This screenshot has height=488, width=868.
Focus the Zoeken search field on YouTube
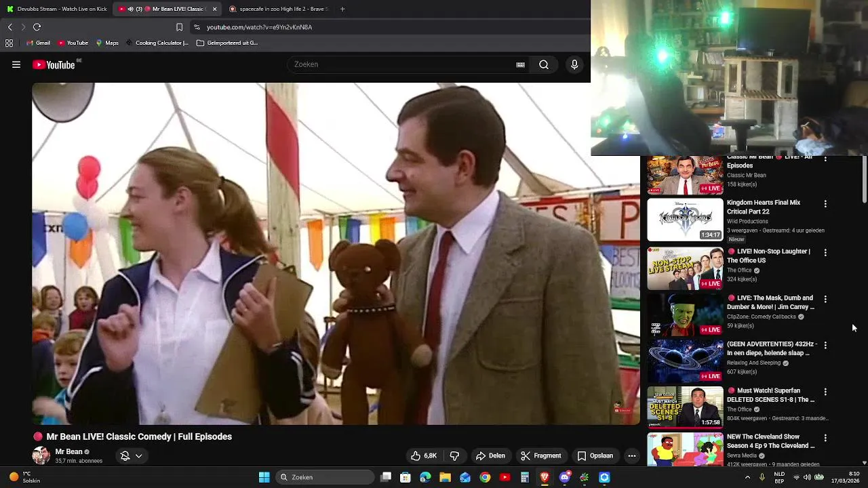403,64
